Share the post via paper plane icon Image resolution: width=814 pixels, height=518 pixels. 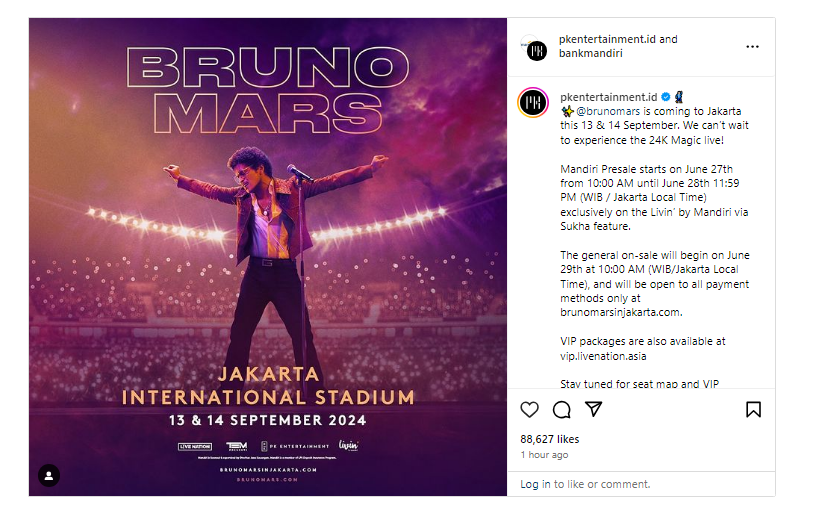coord(593,409)
